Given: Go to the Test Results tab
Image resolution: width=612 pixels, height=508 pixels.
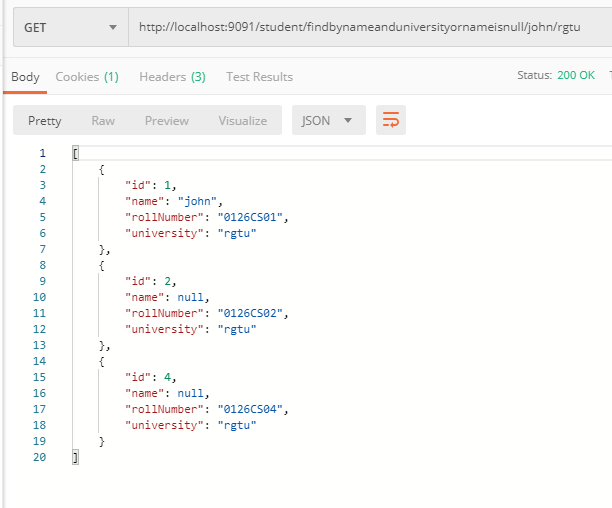Looking at the screenshot, I should pyautogui.click(x=259, y=77).
